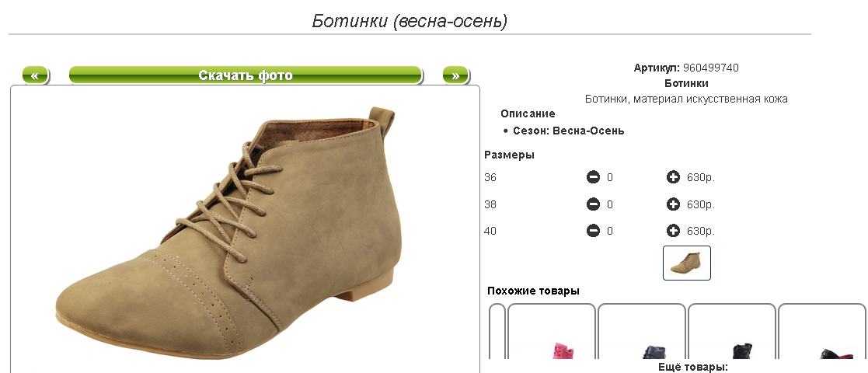Click the plus icon for size 36

coord(673,178)
